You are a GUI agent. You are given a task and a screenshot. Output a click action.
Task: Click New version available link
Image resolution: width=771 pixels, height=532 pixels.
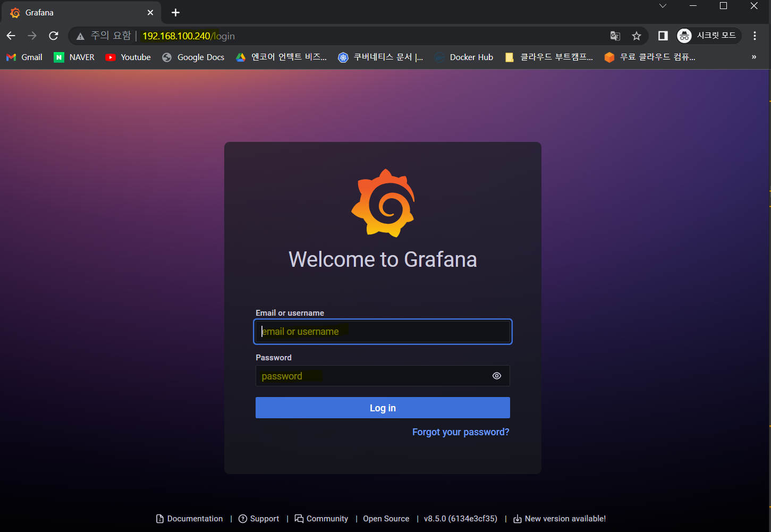pyautogui.click(x=560, y=519)
